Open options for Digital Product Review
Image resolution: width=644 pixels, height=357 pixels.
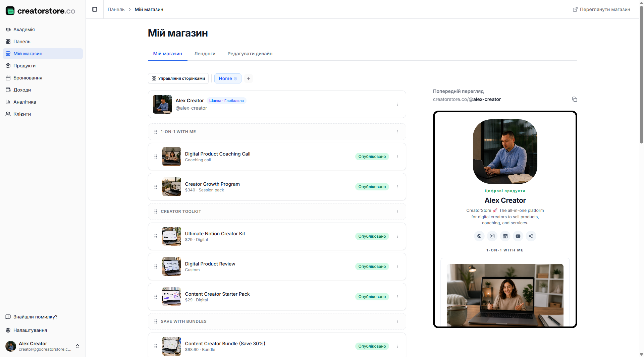pos(397,266)
